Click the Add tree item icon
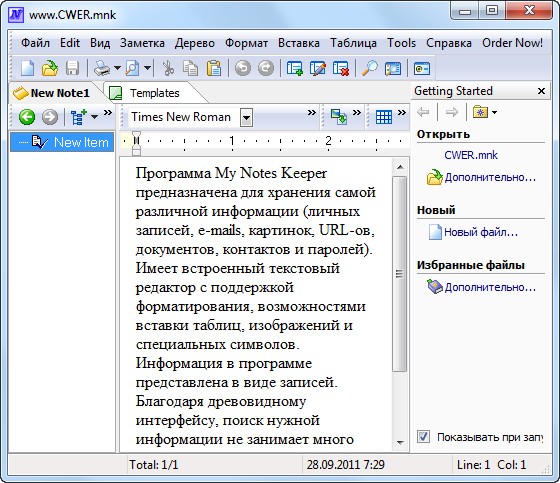The image size is (560, 483). point(78,117)
